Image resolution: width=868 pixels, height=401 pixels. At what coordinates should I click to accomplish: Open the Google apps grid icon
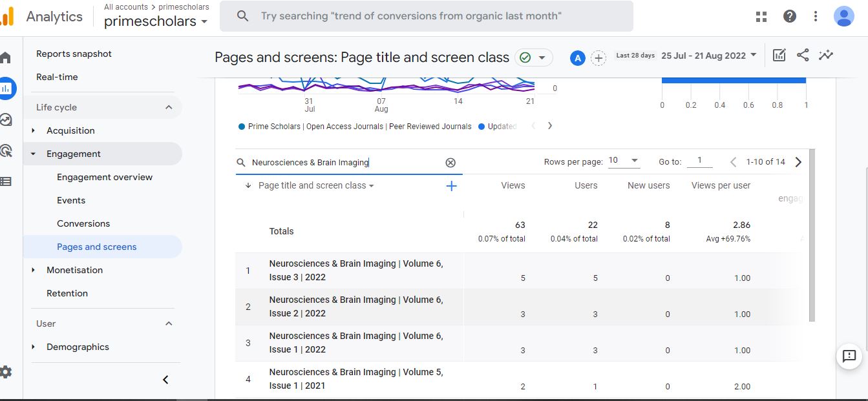761,17
